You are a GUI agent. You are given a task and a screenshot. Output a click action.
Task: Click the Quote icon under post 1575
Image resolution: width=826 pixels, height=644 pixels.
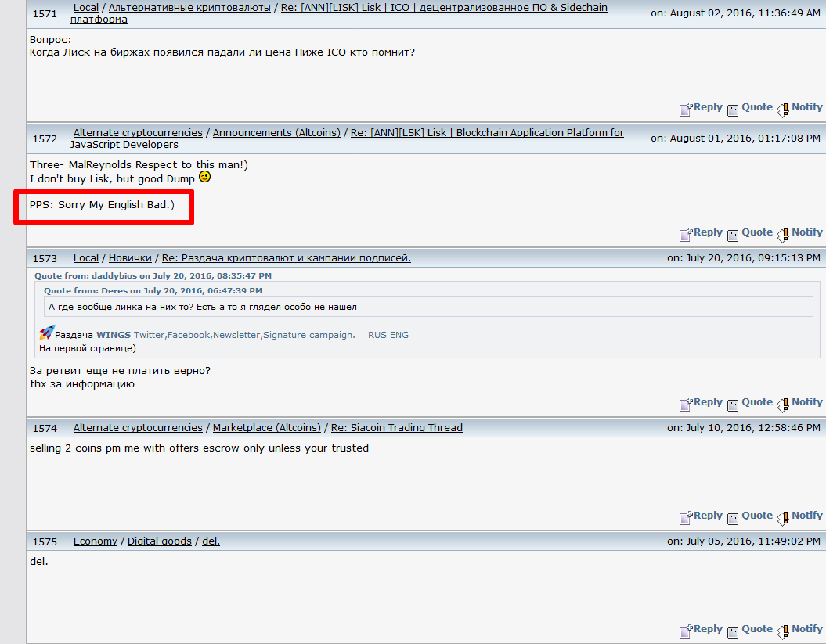coord(733,632)
